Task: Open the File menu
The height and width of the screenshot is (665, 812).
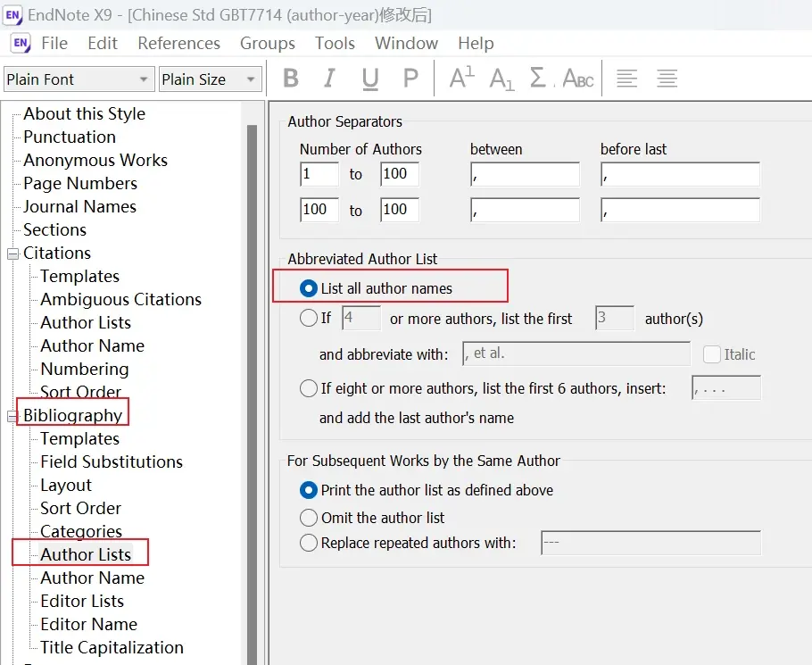Action: 54,43
